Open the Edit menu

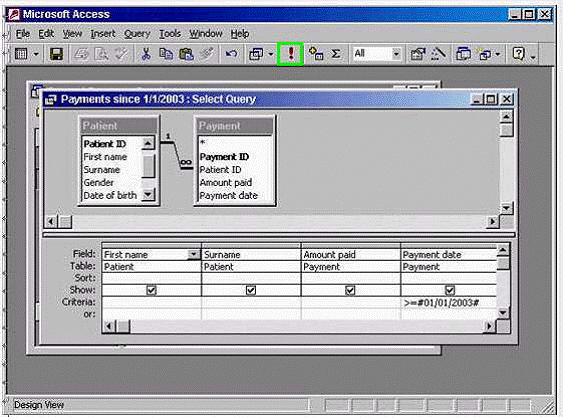[46, 34]
